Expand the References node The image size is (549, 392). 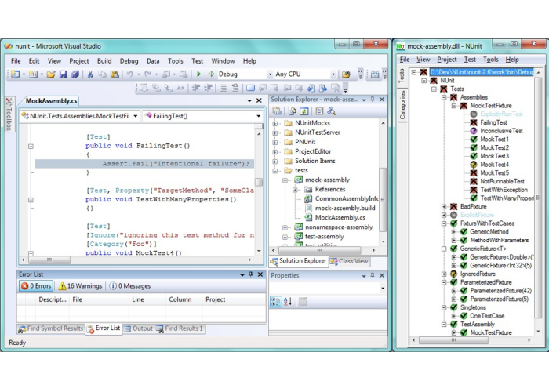pyautogui.click(x=295, y=190)
